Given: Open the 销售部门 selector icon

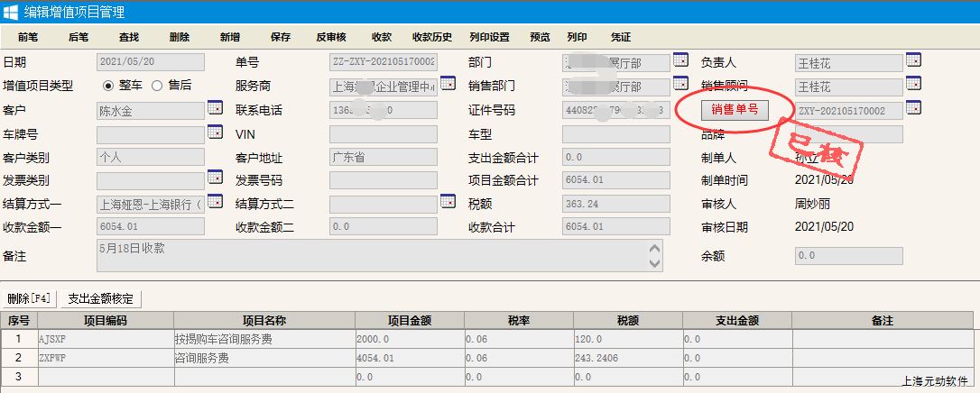Looking at the screenshot, I should (x=680, y=84).
